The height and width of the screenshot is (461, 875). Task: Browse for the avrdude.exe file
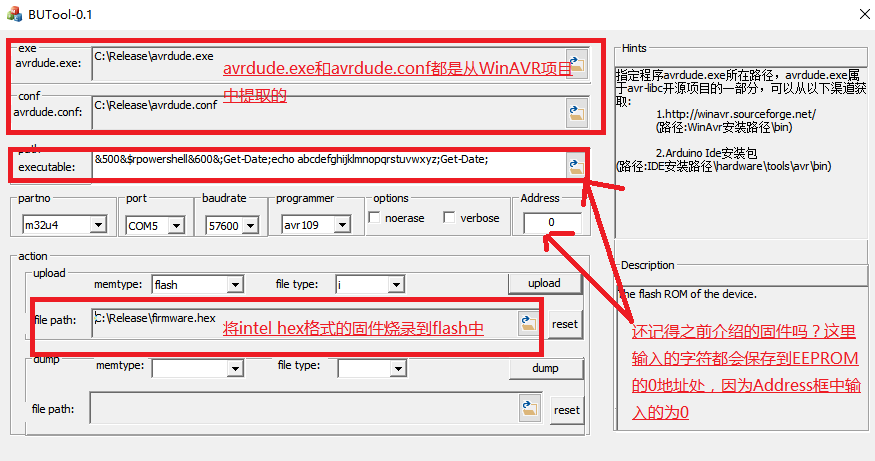point(577,64)
